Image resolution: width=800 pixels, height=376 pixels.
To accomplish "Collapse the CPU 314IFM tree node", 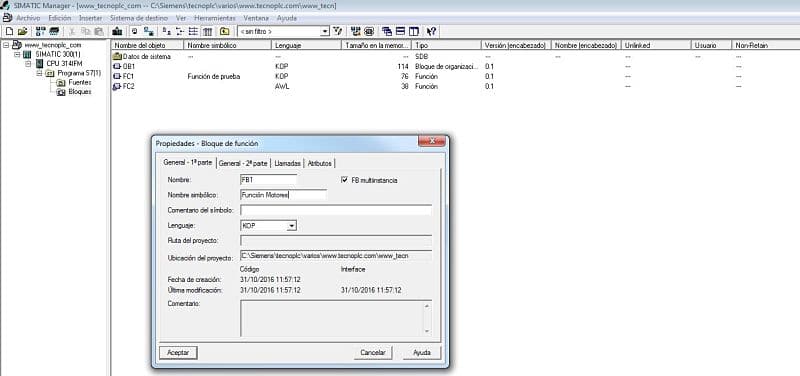I will [28, 64].
